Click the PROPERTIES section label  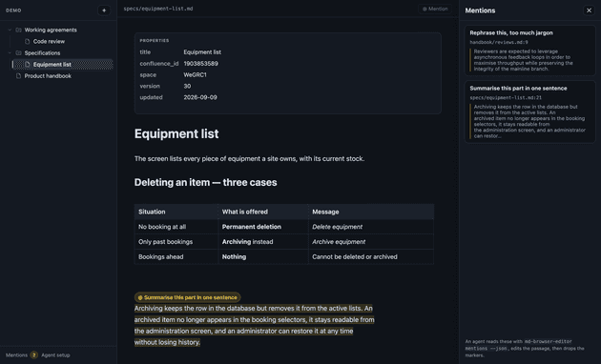coord(155,41)
